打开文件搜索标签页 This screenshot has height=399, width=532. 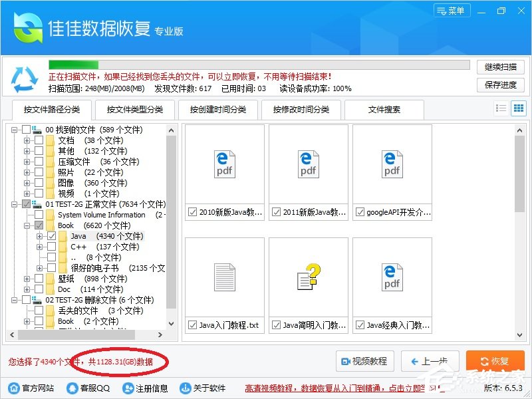point(384,110)
